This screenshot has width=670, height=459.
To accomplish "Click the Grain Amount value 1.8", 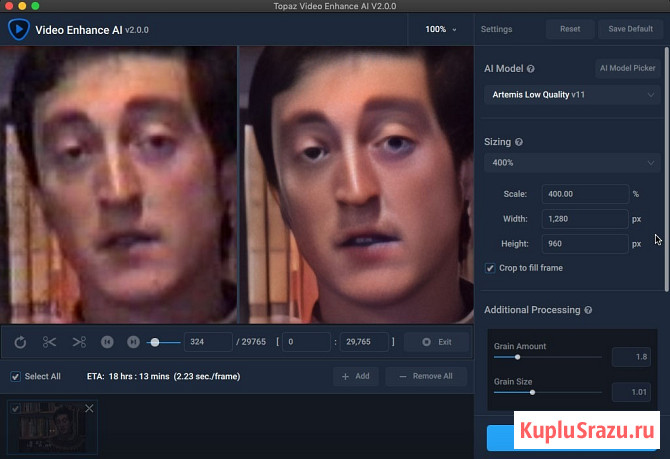I will pyautogui.click(x=631, y=357).
